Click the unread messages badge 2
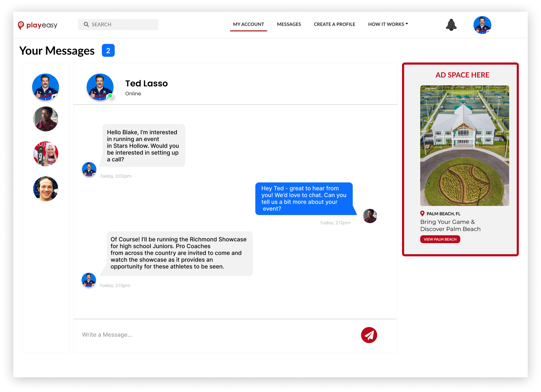Image resolution: width=541 pixels, height=392 pixels. 108,50
